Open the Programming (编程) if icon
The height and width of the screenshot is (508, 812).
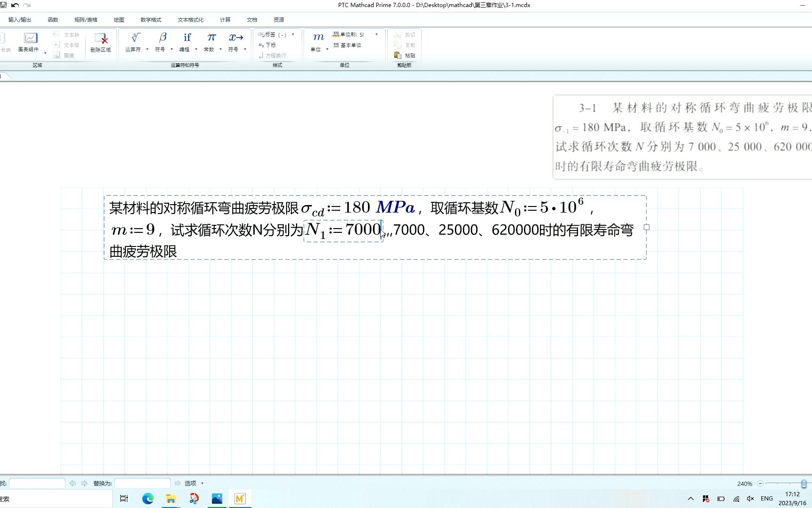click(x=187, y=38)
